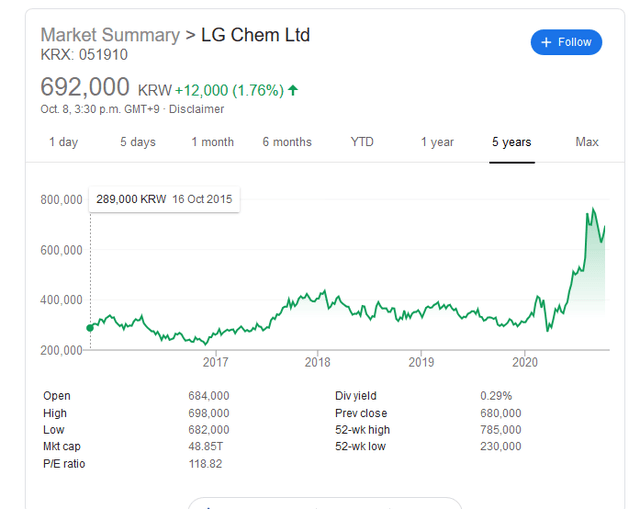Select the 1 day tab

point(63,142)
